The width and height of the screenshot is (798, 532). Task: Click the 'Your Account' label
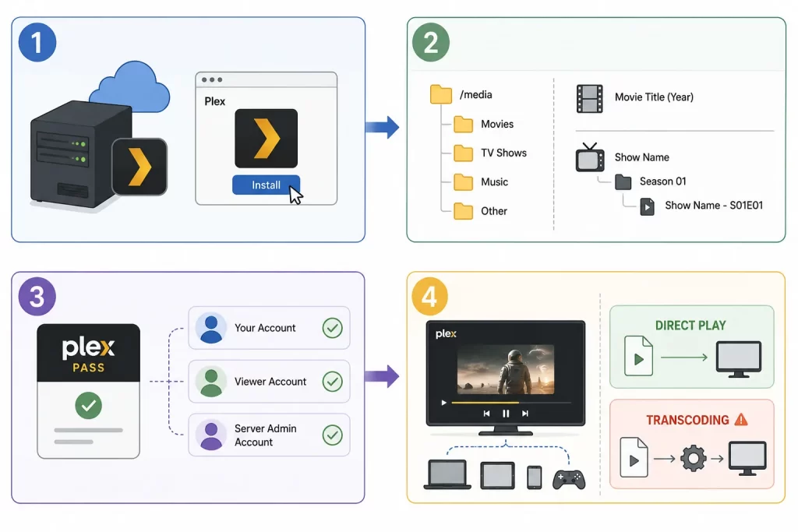pos(265,328)
